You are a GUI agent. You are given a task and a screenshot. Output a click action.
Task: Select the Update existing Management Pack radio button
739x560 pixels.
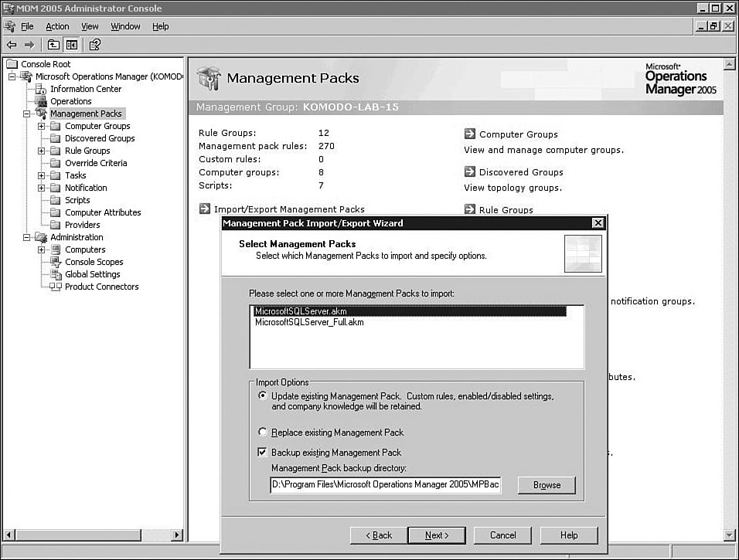(x=263, y=395)
